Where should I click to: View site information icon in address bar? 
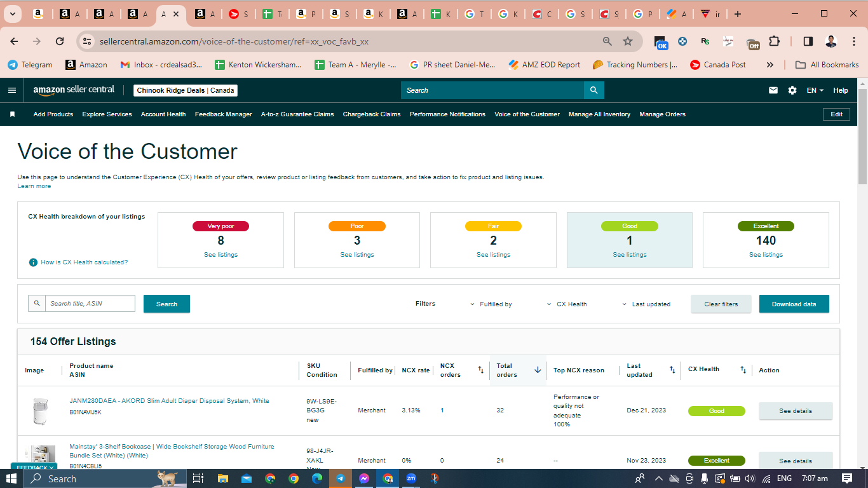(88, 41)
